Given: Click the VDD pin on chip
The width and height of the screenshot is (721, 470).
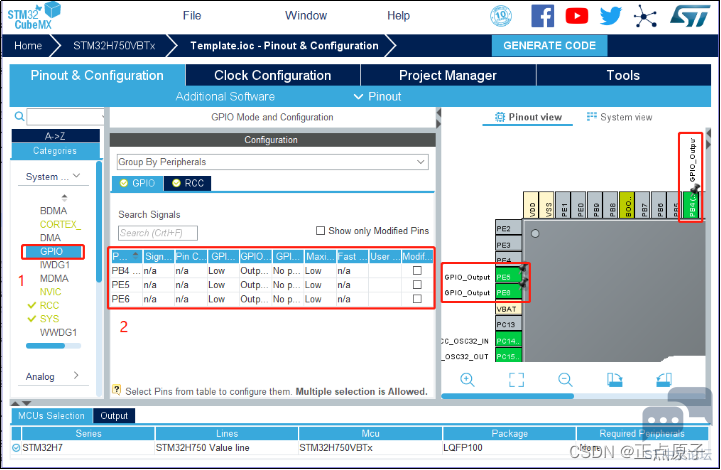Looking at the screenshot, I should pos(531,204).
